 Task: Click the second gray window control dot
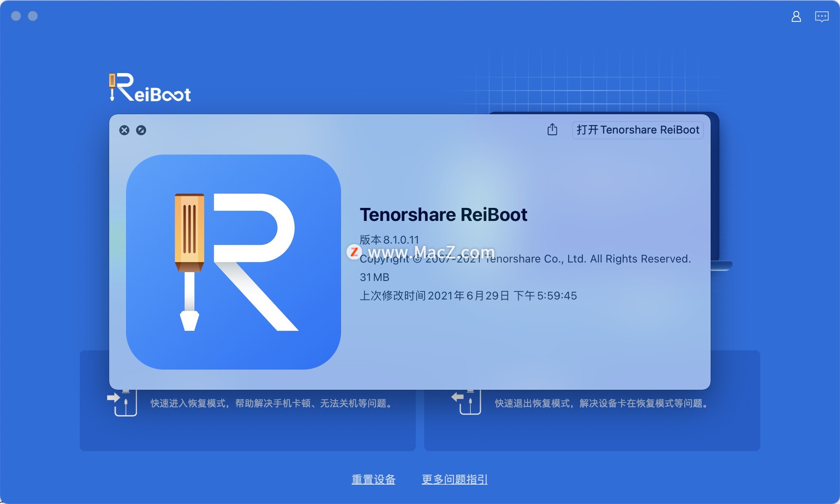click(x=33, y=16)
